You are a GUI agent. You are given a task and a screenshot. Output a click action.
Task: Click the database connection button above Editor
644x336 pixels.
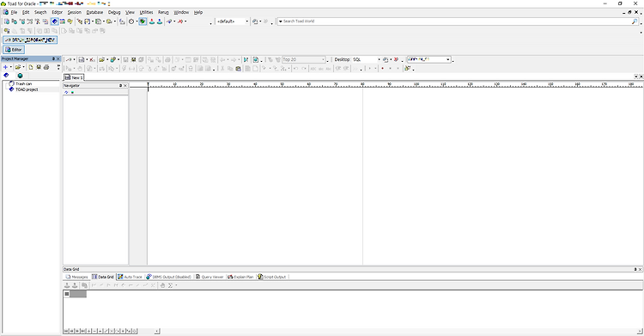pos(30,40)
